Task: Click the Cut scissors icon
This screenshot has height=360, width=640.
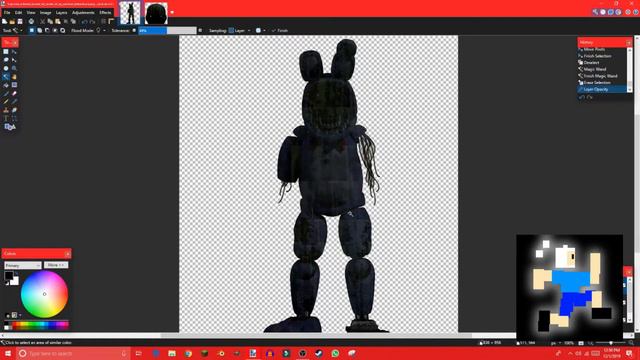Action: pyautogui.click(x=42, y=22)
